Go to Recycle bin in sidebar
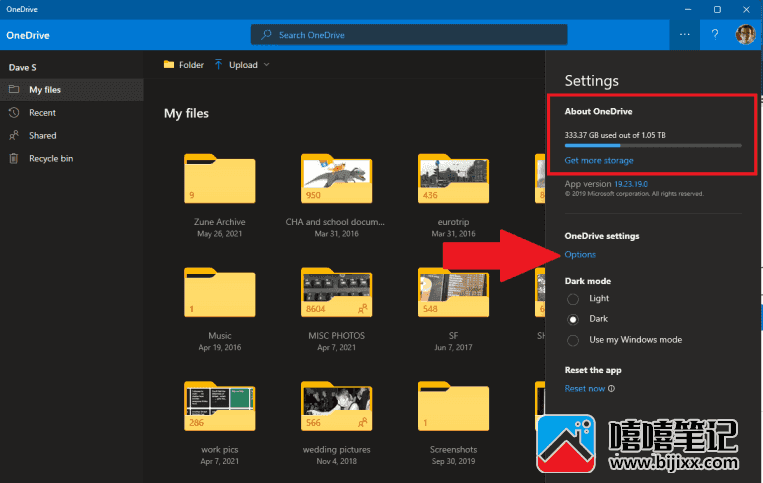This screenshot has width=763, height=483. (72, 159)
